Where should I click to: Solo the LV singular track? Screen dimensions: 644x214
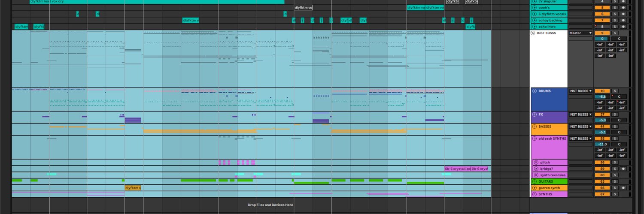615,1
